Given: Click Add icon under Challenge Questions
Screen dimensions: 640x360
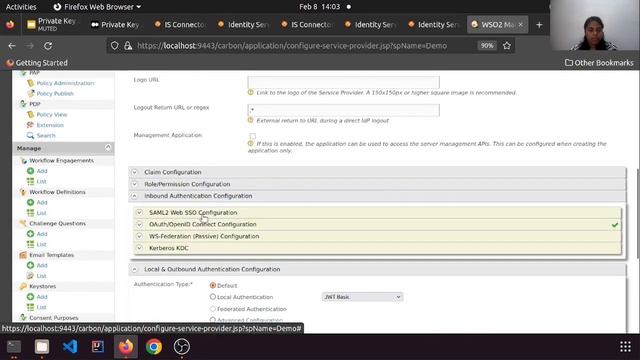Looking at the screenshot, I should 31,234.
